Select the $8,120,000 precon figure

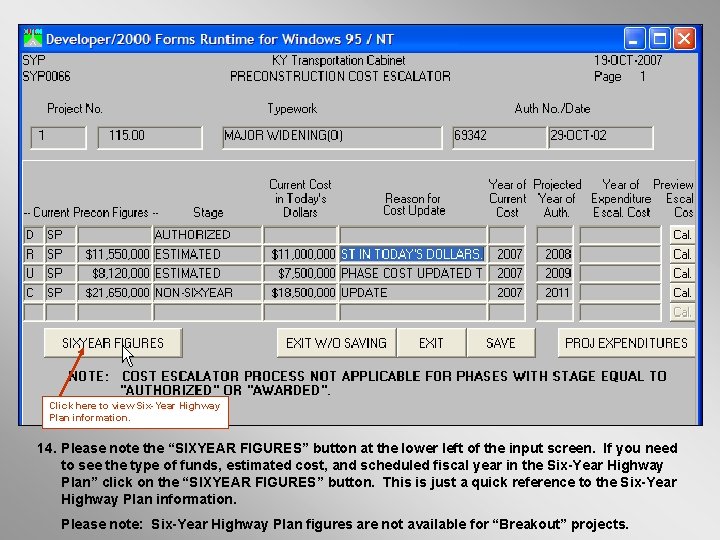114,273
